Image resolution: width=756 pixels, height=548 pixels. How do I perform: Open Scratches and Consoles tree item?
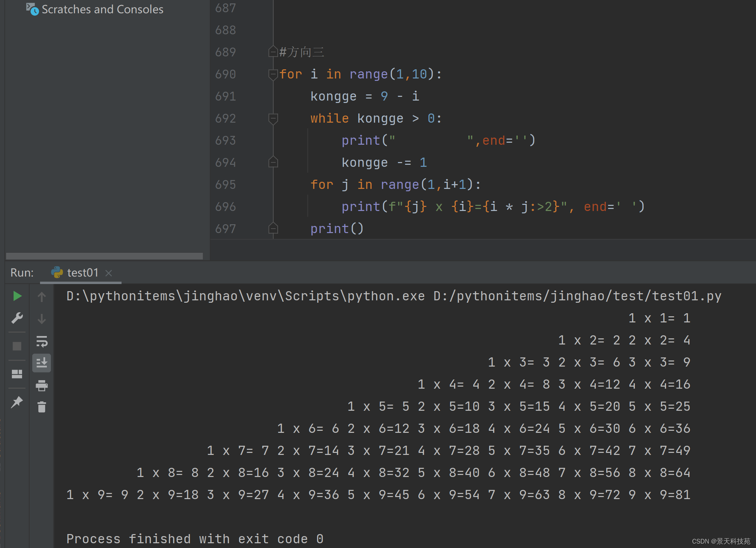click(102, 9)
